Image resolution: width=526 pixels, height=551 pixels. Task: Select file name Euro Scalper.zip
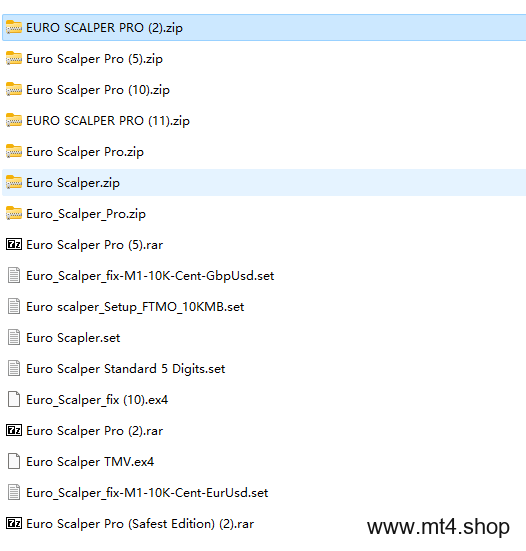(x=73, y=183)
